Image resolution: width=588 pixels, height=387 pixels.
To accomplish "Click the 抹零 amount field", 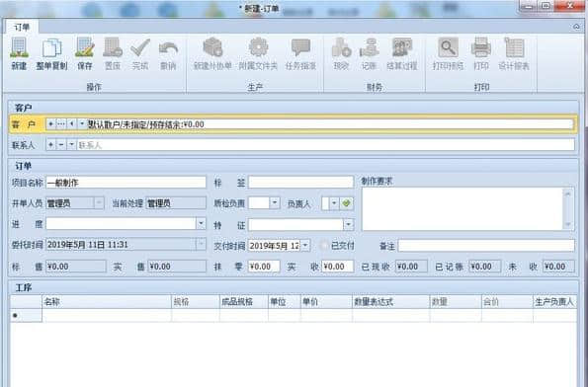I will [264, 267].
